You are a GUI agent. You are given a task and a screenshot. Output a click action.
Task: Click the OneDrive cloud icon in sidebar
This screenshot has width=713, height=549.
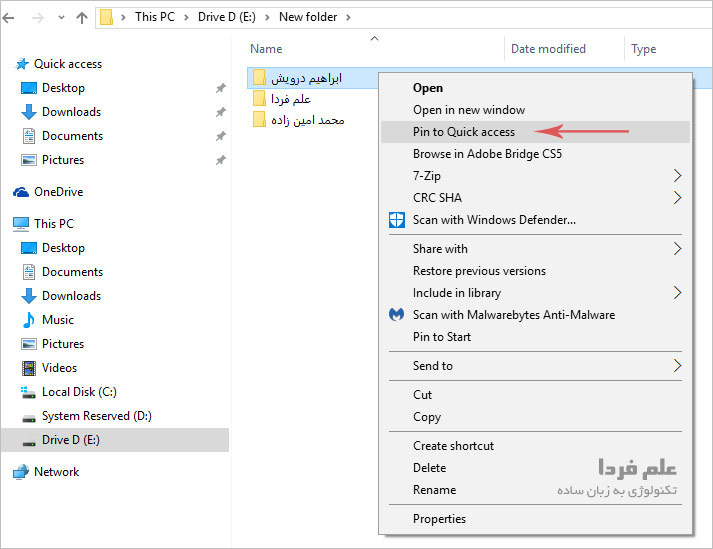(21, 192)
